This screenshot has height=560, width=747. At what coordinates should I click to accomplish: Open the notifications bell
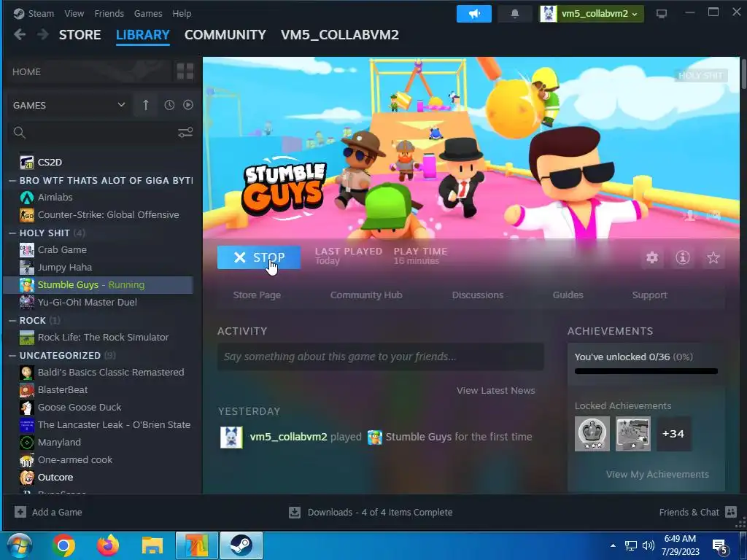point(514,14)
